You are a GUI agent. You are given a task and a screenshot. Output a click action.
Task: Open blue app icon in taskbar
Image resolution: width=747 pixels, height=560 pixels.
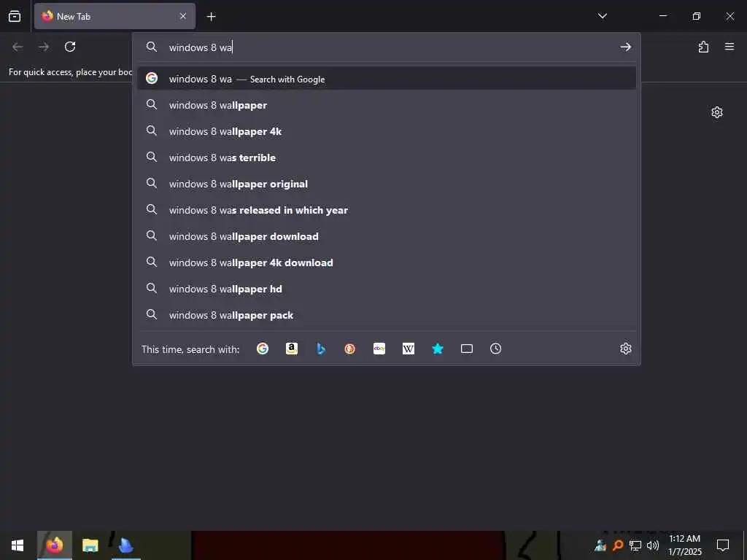[125, 545]
